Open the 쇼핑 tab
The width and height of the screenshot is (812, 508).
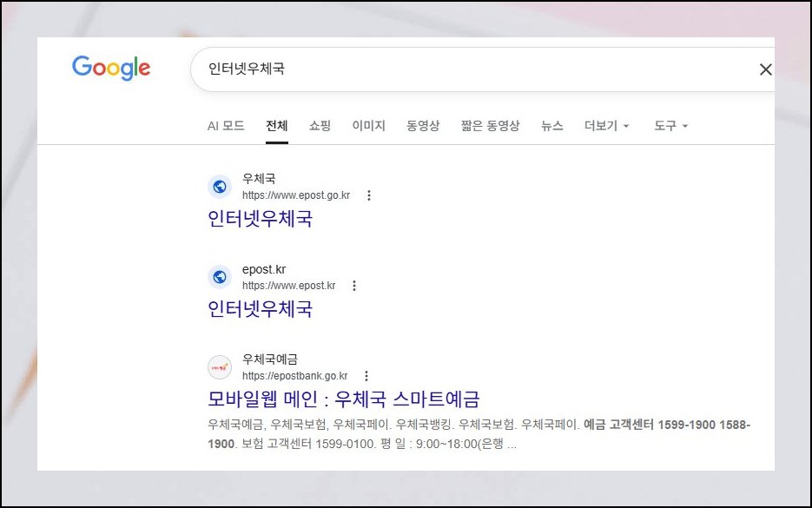click(x=320, y=126)
